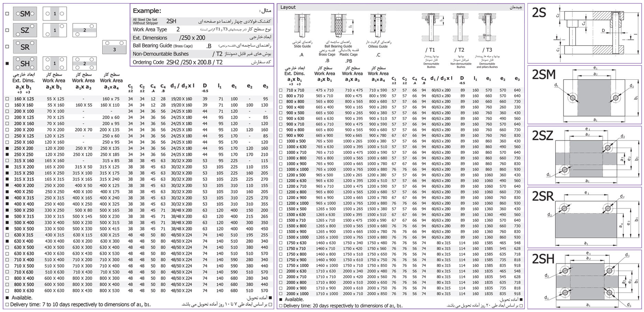The width and height of the screenshot is (644, 312).
Task: Tick the checkbox for row 160 X 125
Action: 7,99
